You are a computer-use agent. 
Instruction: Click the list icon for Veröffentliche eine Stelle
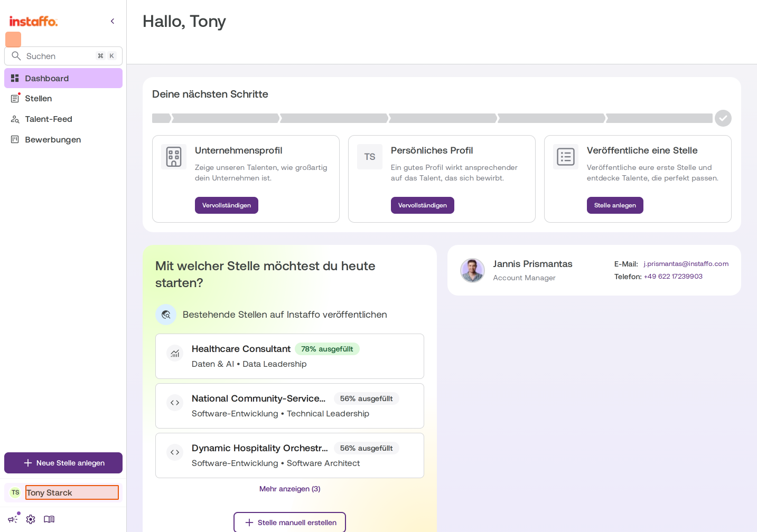tap(566, 157)
